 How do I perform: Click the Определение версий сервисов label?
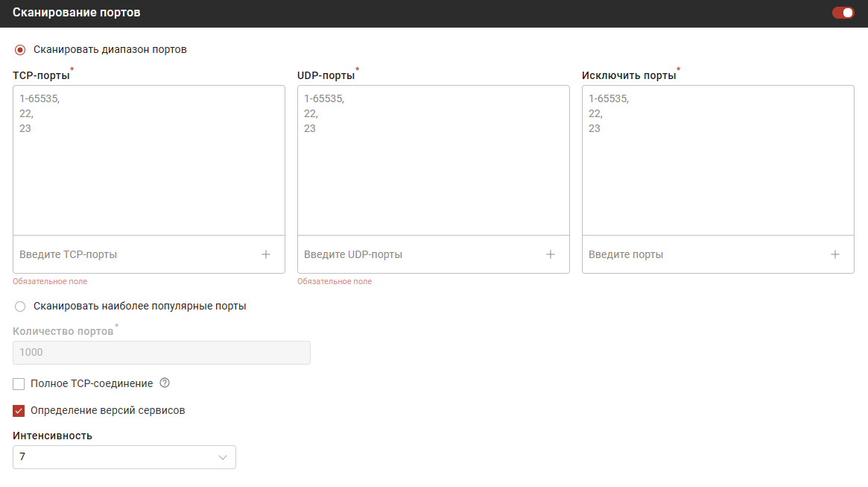pyautogui.click(x=107, y=410)
